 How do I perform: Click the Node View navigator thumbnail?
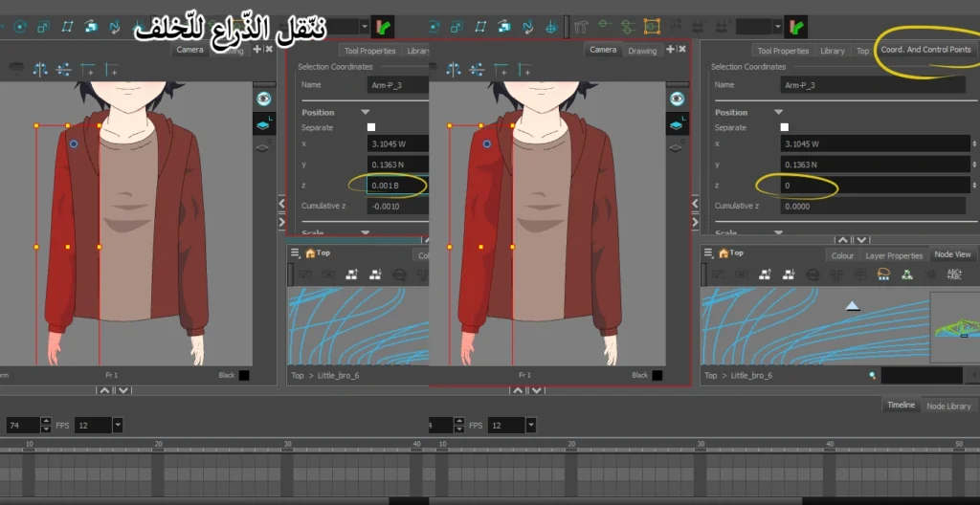[x=954, y=327]
